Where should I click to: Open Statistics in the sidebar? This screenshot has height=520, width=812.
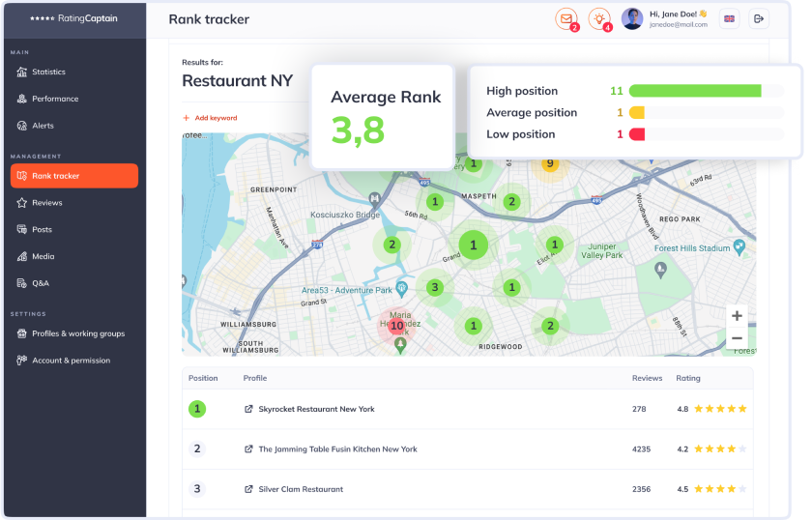74,72
